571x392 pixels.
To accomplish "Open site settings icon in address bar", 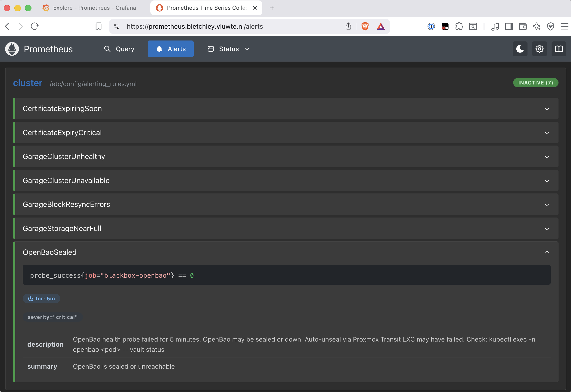I will point(117,26).
